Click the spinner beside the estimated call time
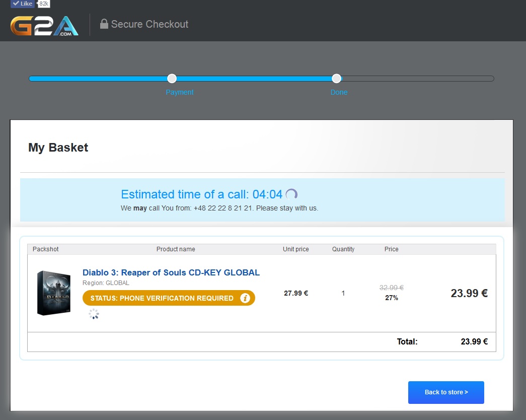 coord(291,194)
